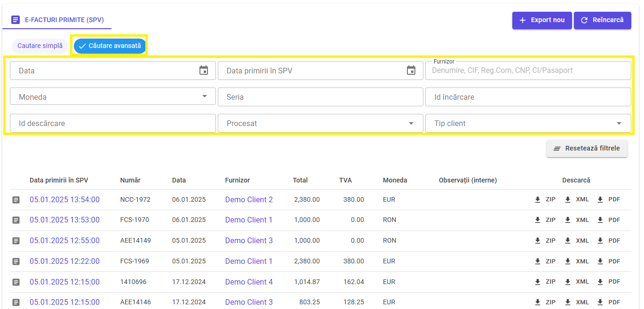The height and width of the screenshot is (309, 644).
Task: Click the Număr column header
Action: click(x=130, y=180)
